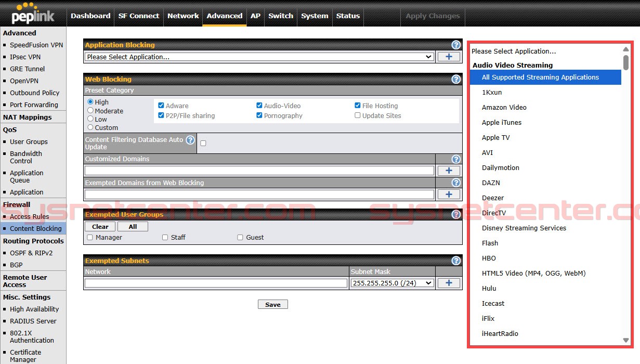Screen dimensions: 640x364
Task: Click the Apply Changes button
Action: coord(433,16)
